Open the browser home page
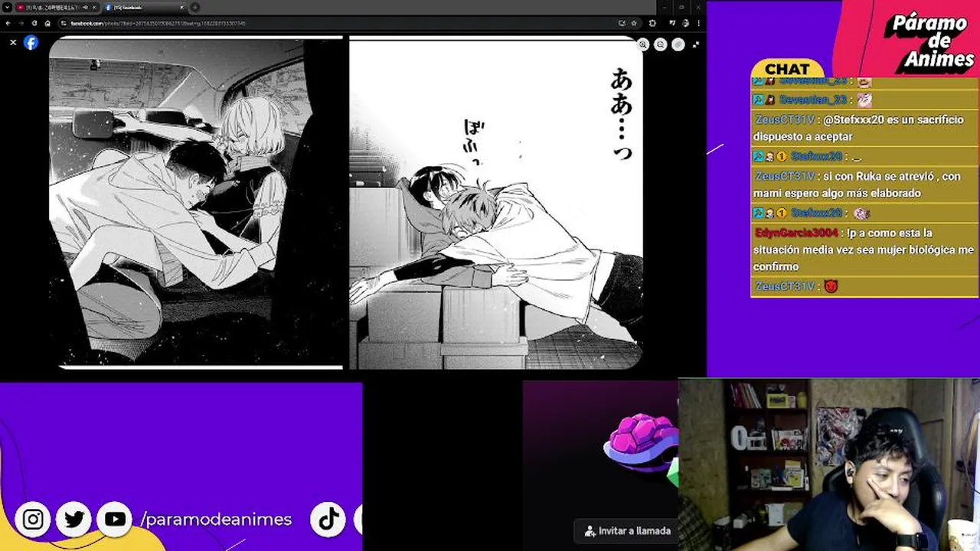The height and width of the screenshot is (551, 980). (47, 23)
